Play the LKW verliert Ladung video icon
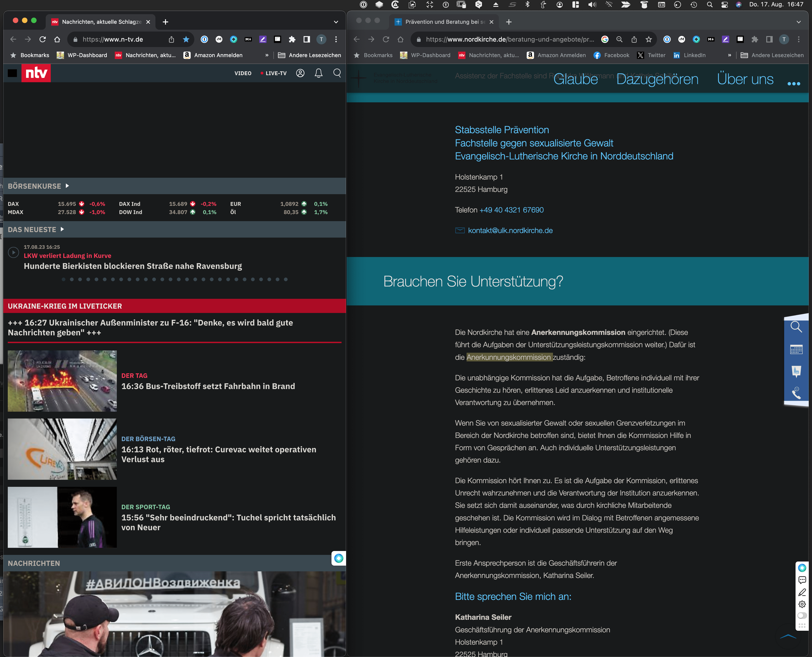The image size is (812, 657). click(x=13, y=252)
